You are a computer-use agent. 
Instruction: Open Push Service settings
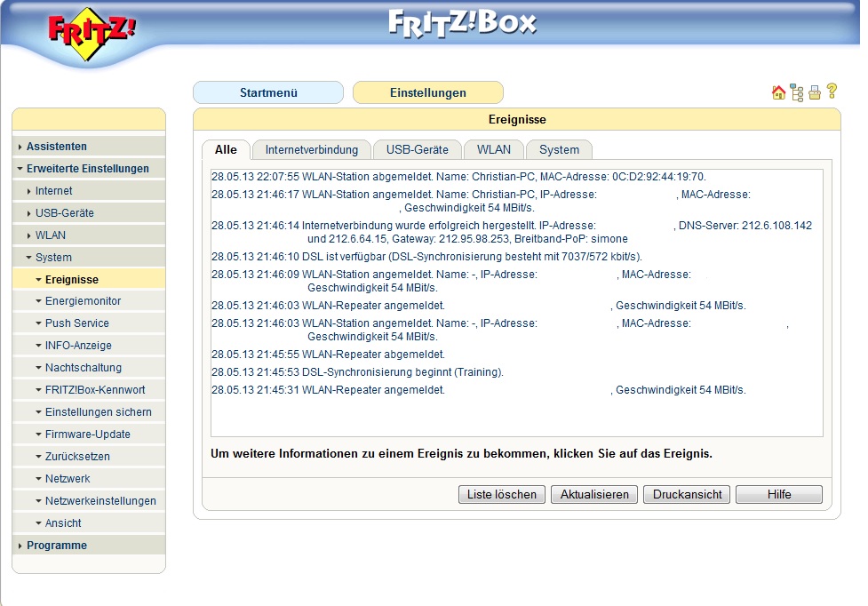(89, 323)
